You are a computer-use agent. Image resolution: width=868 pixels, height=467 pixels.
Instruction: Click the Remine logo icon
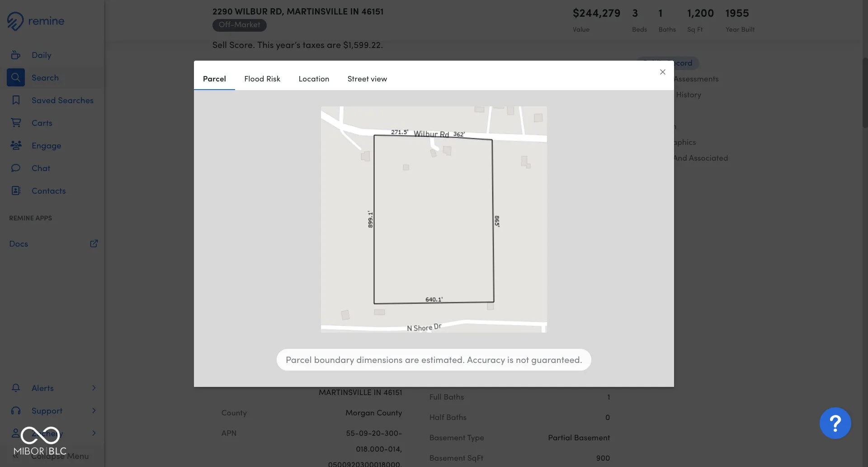tap(15, 21)
